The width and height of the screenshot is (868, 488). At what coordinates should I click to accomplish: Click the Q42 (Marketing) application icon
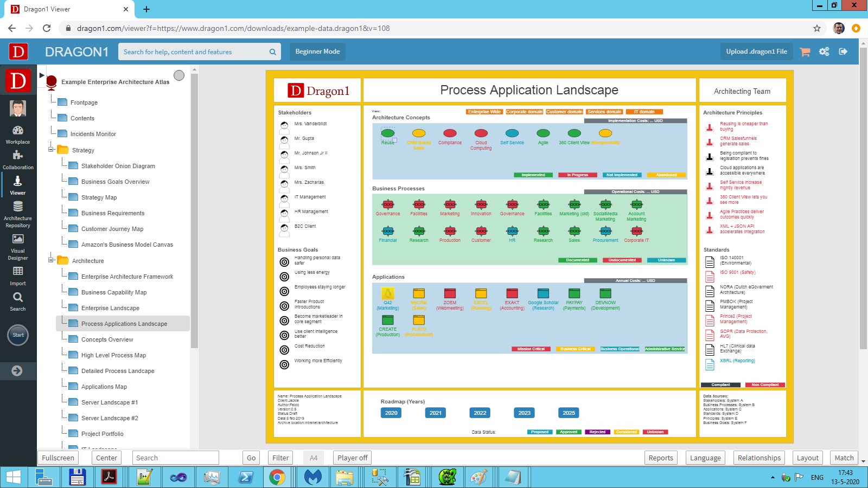(x=388, y=293)
